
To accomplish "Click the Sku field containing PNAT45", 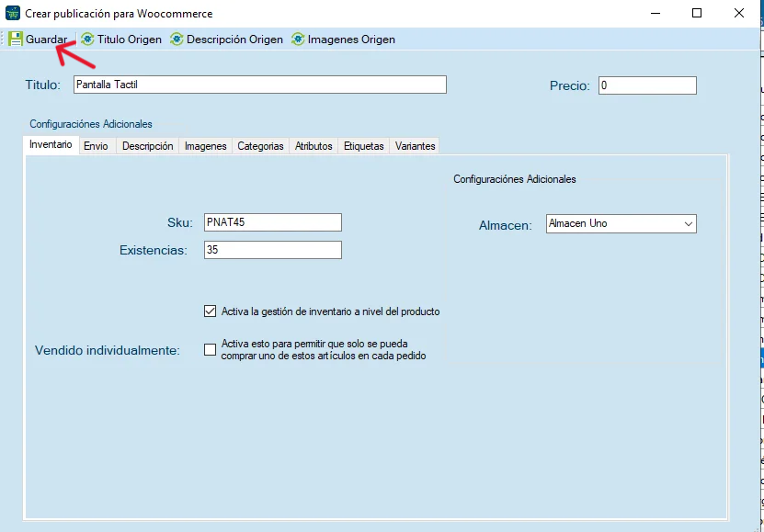I will coord(273,222).
